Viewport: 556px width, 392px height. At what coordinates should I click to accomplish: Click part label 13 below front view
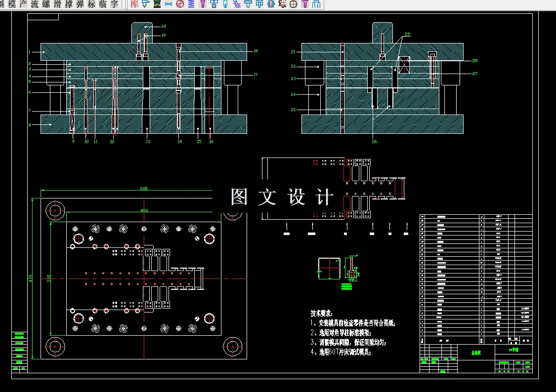click(x=148, y=141)
